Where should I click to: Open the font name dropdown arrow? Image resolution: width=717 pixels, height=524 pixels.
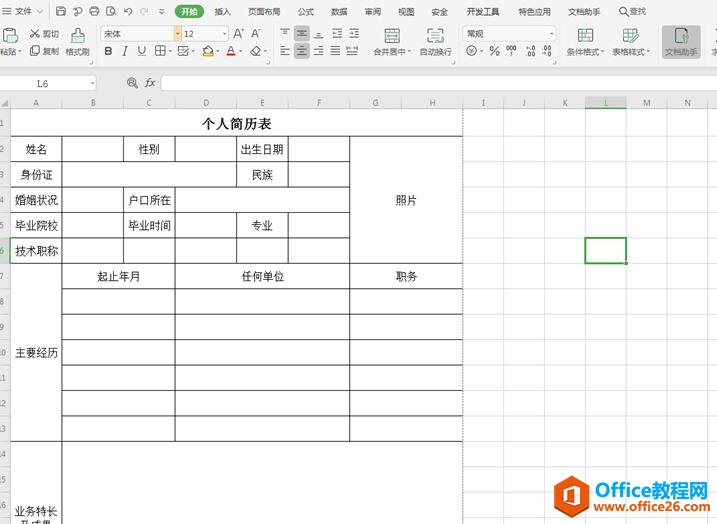(177, 33)
